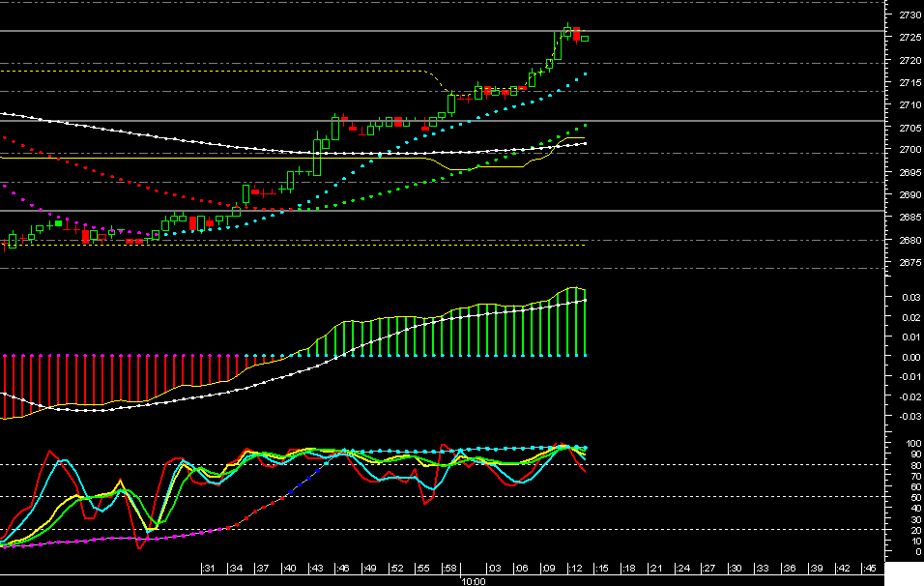Click the :18 time axis label

[629, 569]
